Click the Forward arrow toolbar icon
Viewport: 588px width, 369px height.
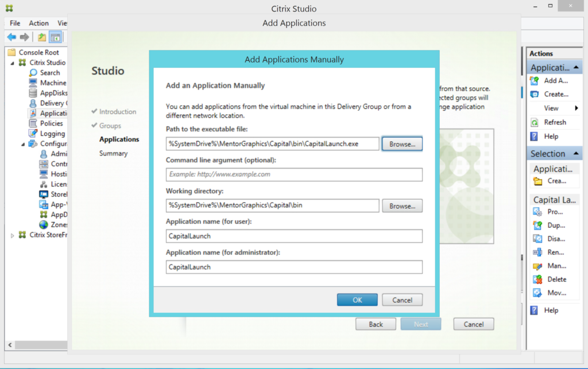coord(24,37)
